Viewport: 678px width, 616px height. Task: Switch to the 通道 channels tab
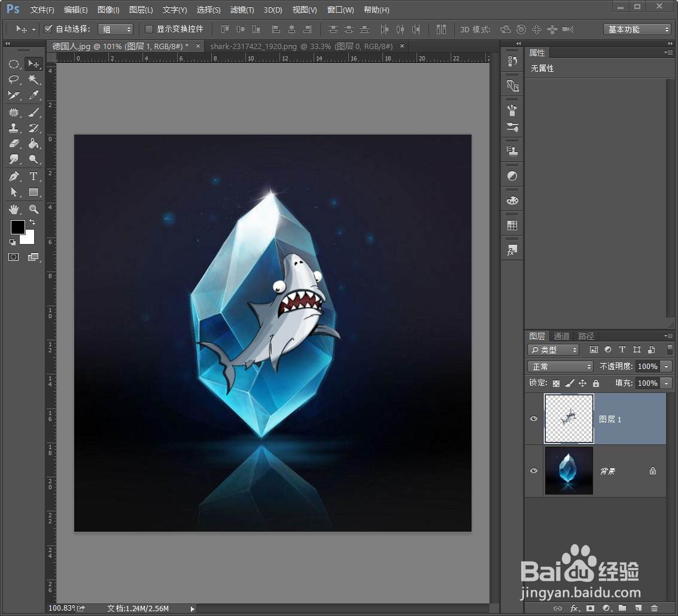pos(561,336)
